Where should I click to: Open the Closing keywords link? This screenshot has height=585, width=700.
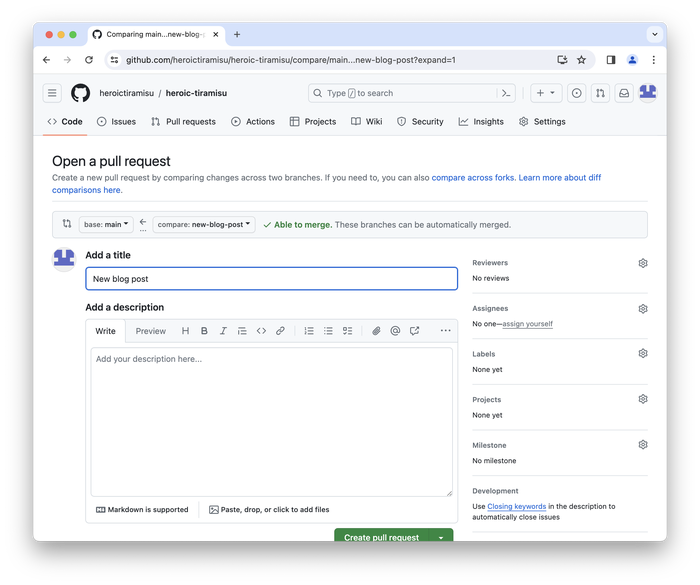click(x=517, y=506)
